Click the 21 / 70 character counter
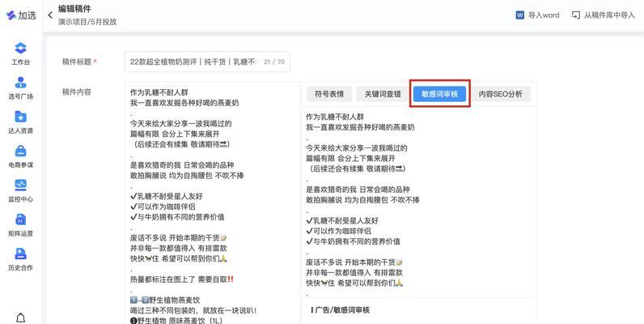The height and width of the screenshot is (324, 644). tap(274, 62)
